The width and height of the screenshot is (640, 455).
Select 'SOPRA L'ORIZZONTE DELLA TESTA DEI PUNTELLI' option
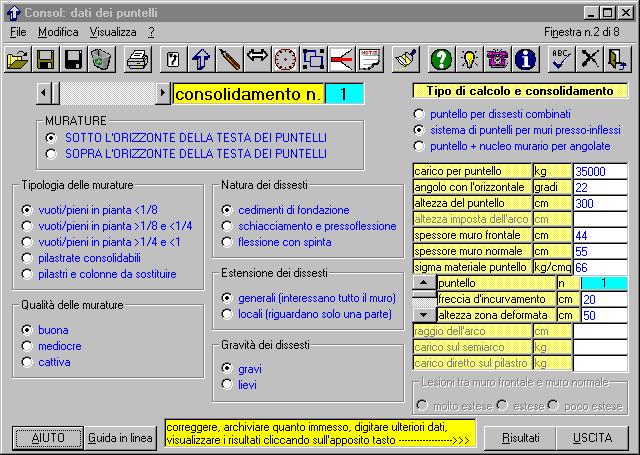52,154
